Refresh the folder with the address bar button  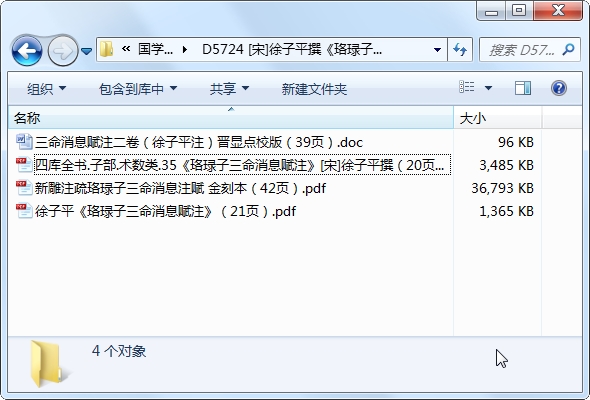460,49
